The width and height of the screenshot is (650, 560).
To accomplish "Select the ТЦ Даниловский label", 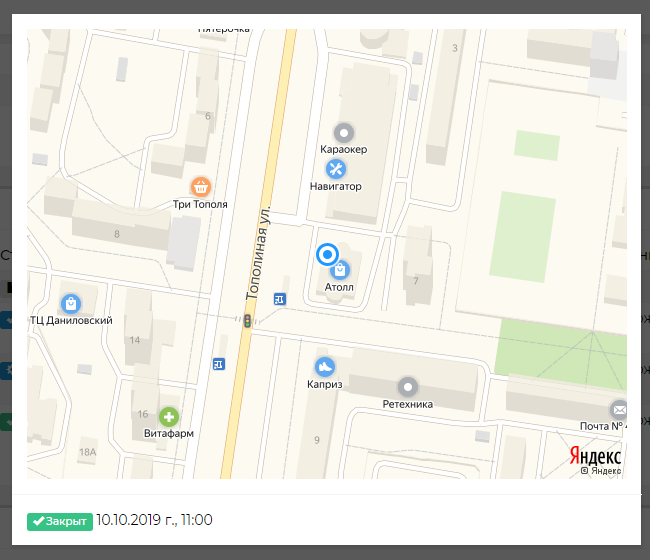I will click(71, 320).
